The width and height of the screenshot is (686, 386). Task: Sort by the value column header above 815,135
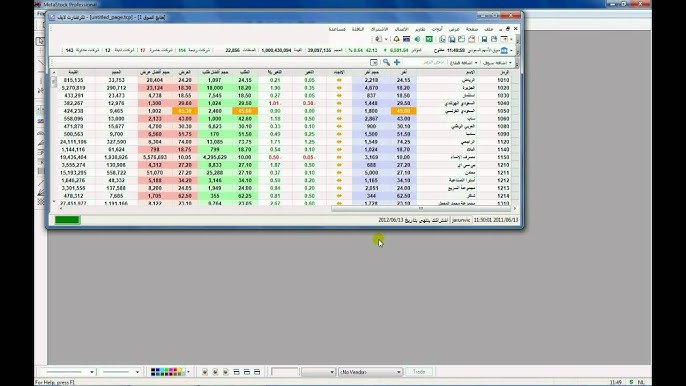[73, 72]
